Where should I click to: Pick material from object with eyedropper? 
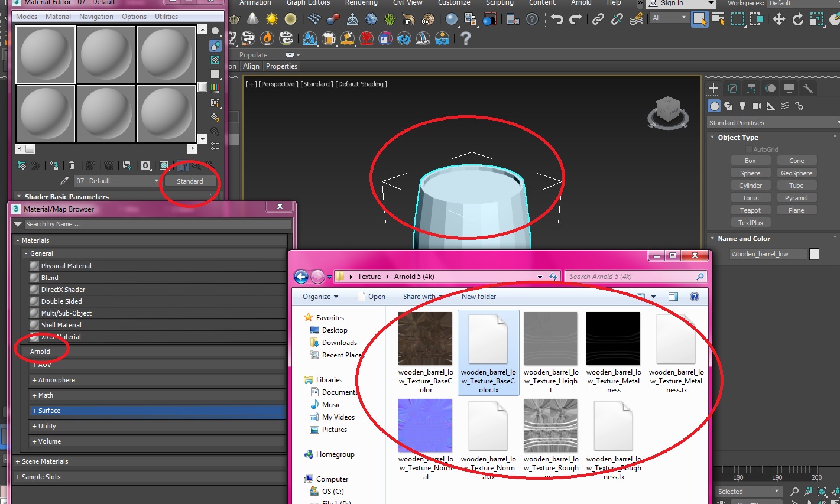pos(64,181)
